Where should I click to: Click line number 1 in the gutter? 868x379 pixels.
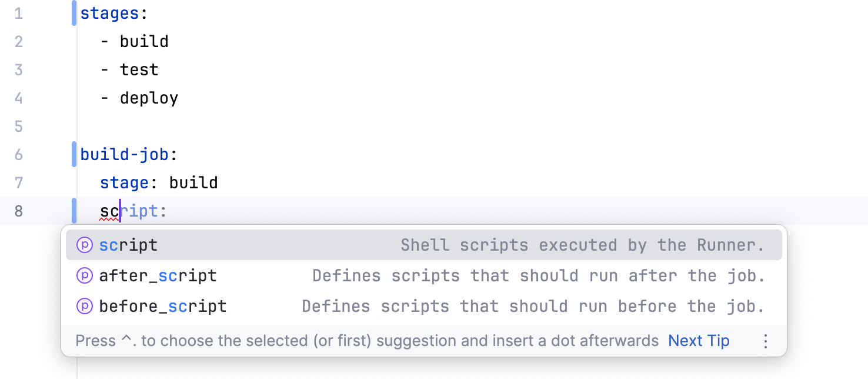18,13
